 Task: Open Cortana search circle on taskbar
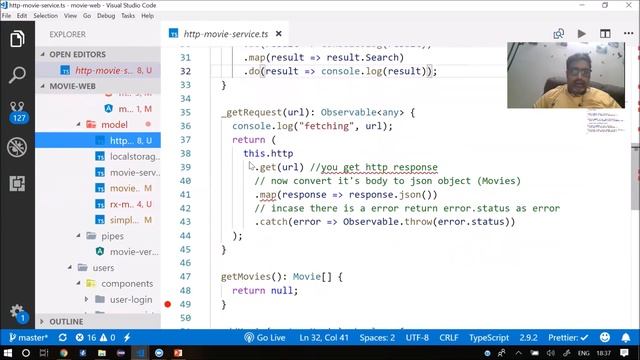[26, 353]
